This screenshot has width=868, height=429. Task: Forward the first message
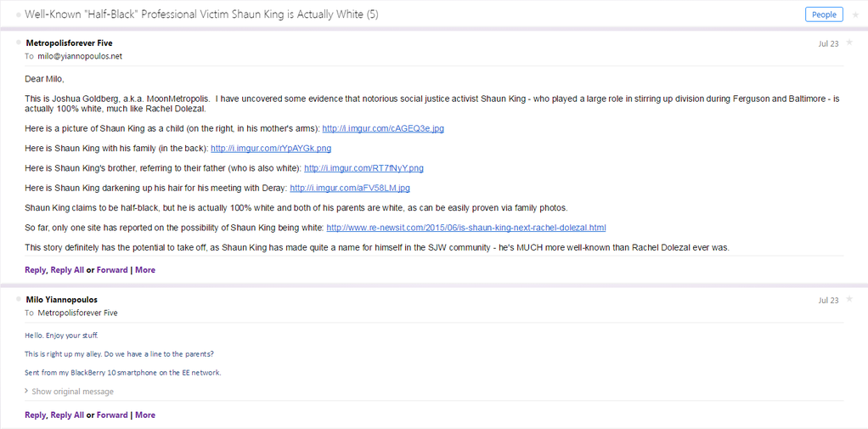coord(112,270)
